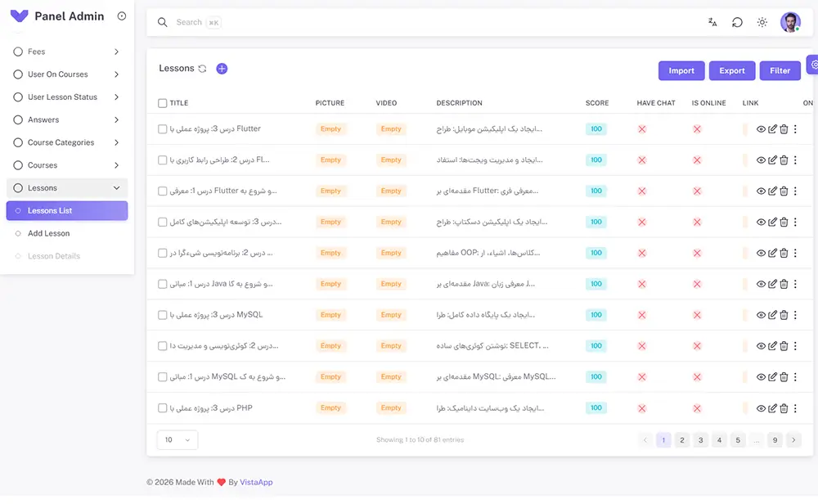Edit the درس 3 Flutter lesson
818x504 pixels.
pyautogui.click(x=773, y=129)
